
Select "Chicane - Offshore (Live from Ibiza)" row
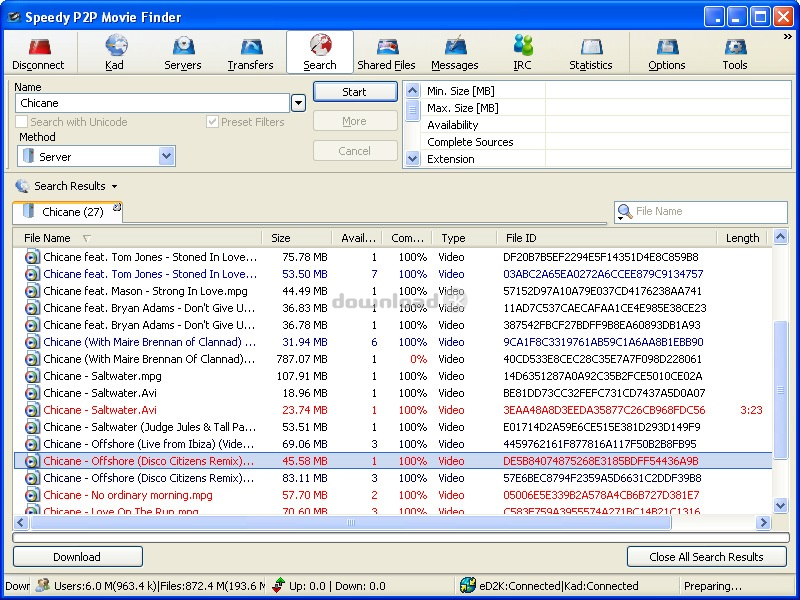pyautogui.click(x=393, y=444)
